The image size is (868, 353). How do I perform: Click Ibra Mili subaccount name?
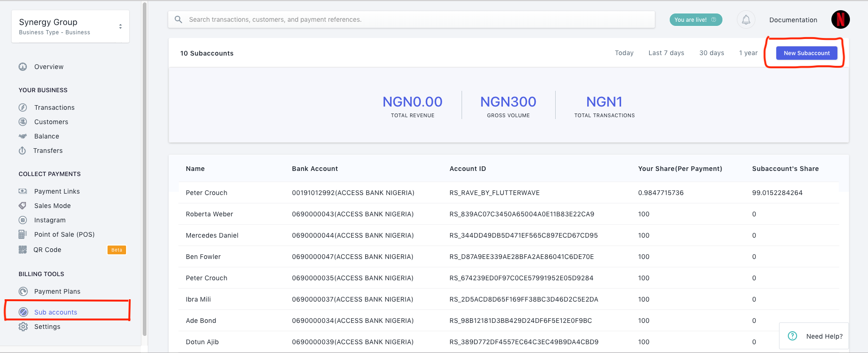pyautogui.click(x=198, y=299)
